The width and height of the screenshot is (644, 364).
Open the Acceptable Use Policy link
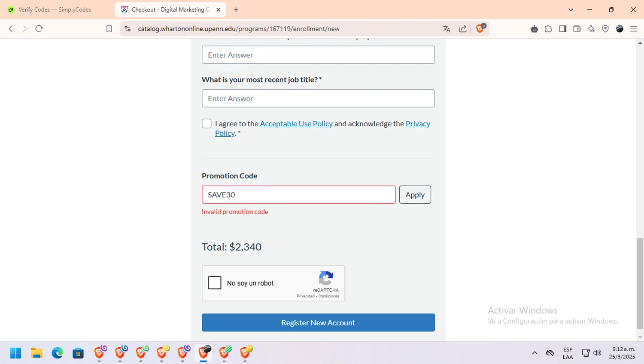296,124
